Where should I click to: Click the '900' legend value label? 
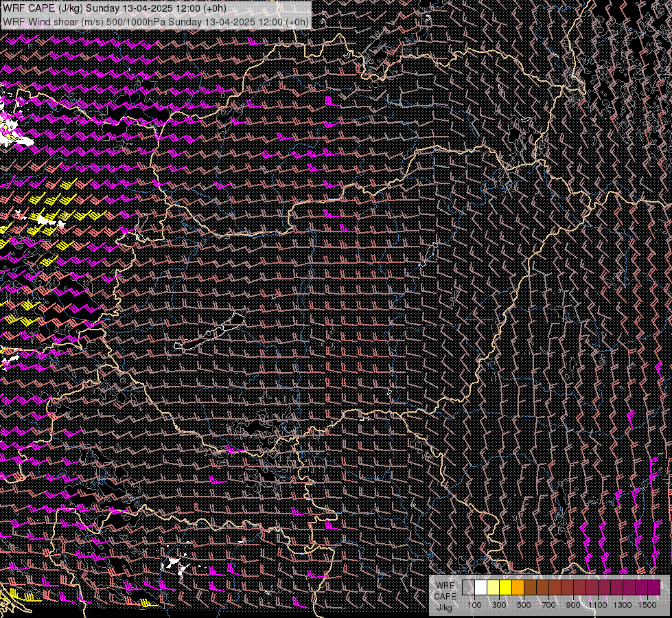click(573, 605)
